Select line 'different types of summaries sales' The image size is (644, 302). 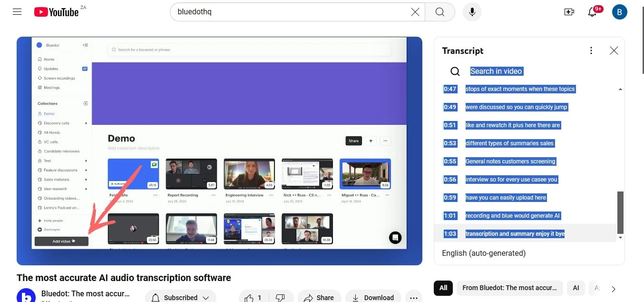509,143
